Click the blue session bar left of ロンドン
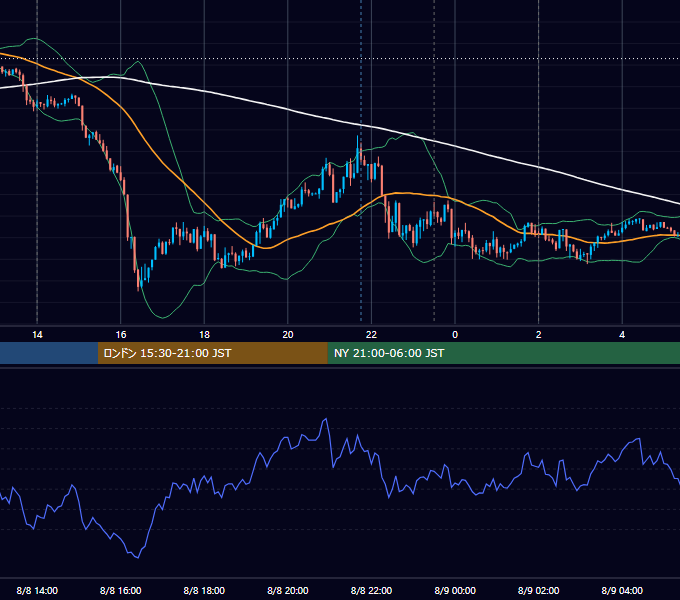This screenshot has width=680, height=600. pos(49,353)
